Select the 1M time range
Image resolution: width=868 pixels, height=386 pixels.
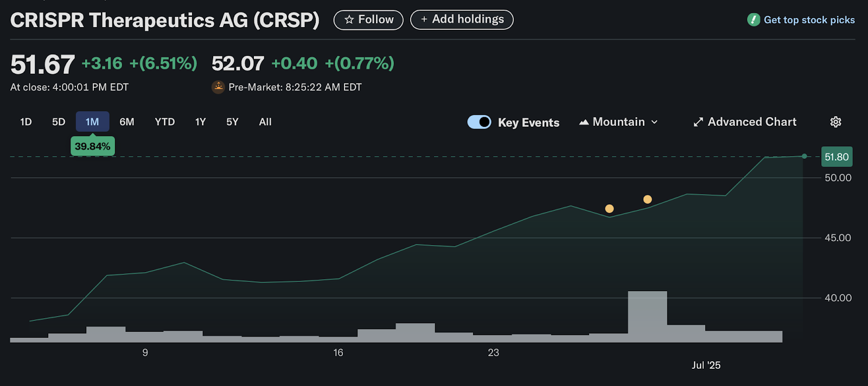[92, 122]
